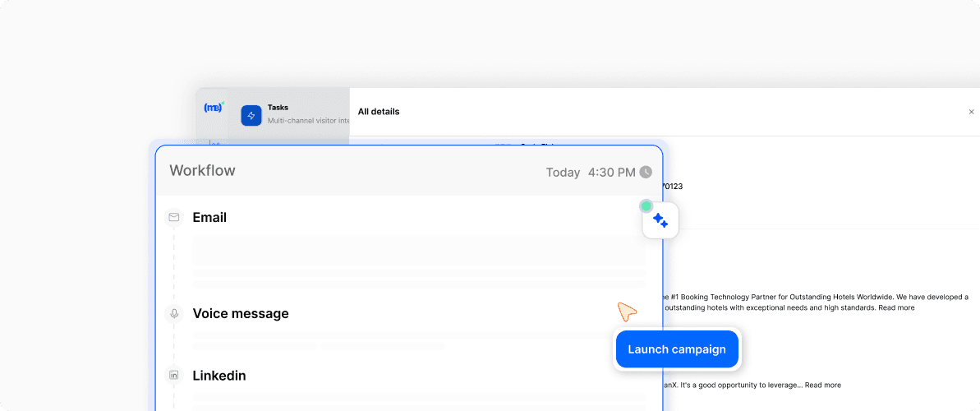Click Read more after 'opportunity to leverage'
This screenshot has width=980, height=411.
pyautogui.click(x=822, y=385)
